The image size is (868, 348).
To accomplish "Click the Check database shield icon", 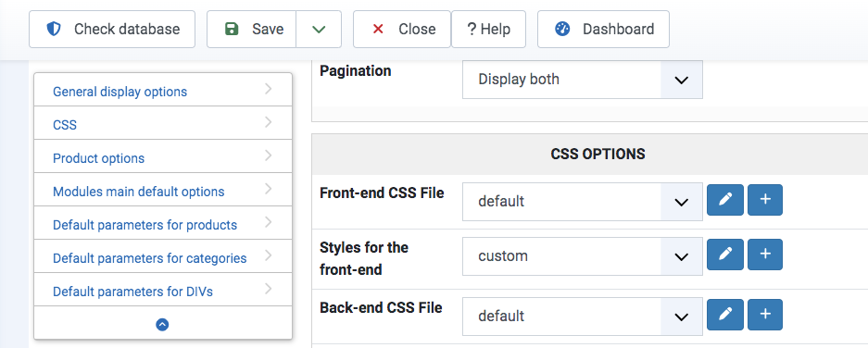I will click(x=54, y=29).
